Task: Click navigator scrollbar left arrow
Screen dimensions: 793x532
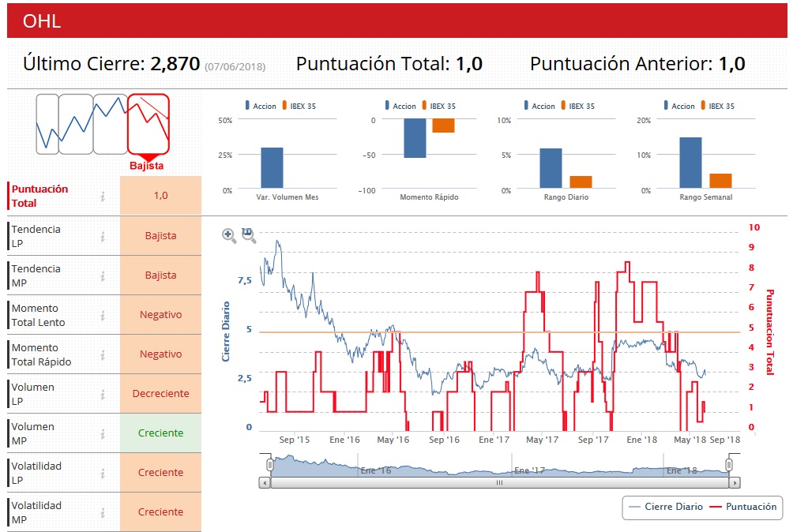Action: (x=265, y=482)
